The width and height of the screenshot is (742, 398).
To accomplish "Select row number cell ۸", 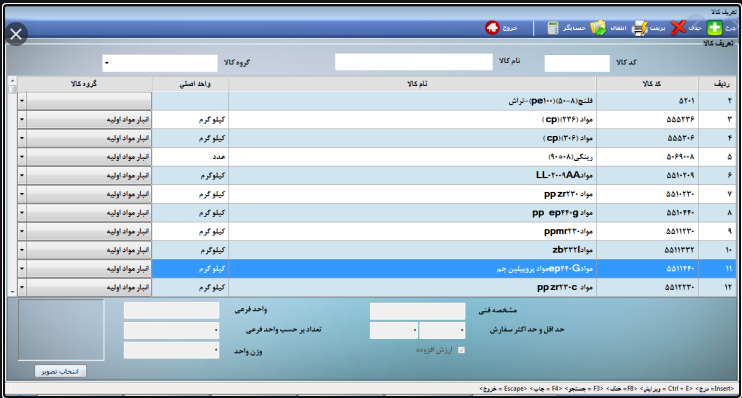I will click(x=717, y=213).
